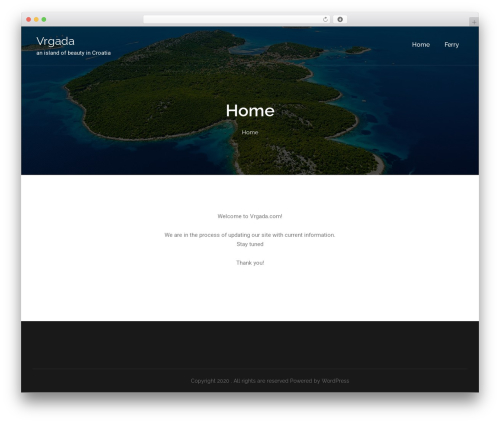Click the browser address bar
This screenshot has width=500, height=423.
237,19
